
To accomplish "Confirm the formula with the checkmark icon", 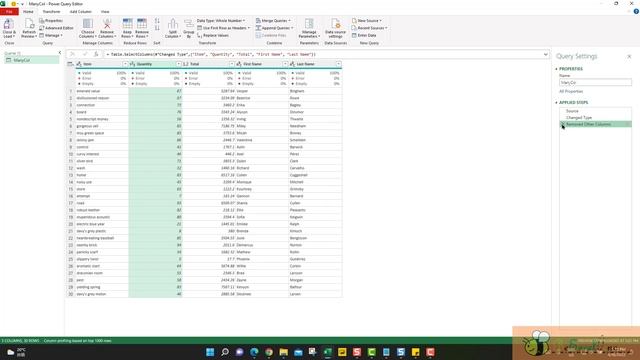I will pos(84,54).
